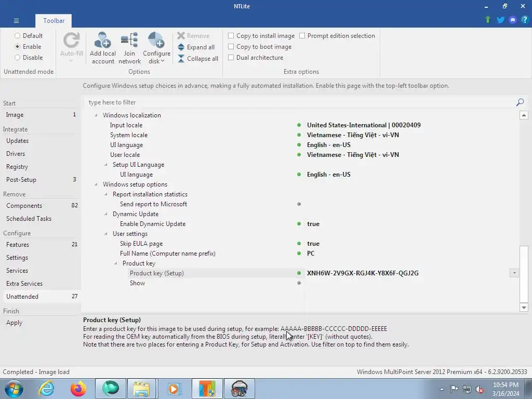The width and height of the screenshot is (532, 399).
Task: Collapse the Product key node
Action: click(116, 263)
